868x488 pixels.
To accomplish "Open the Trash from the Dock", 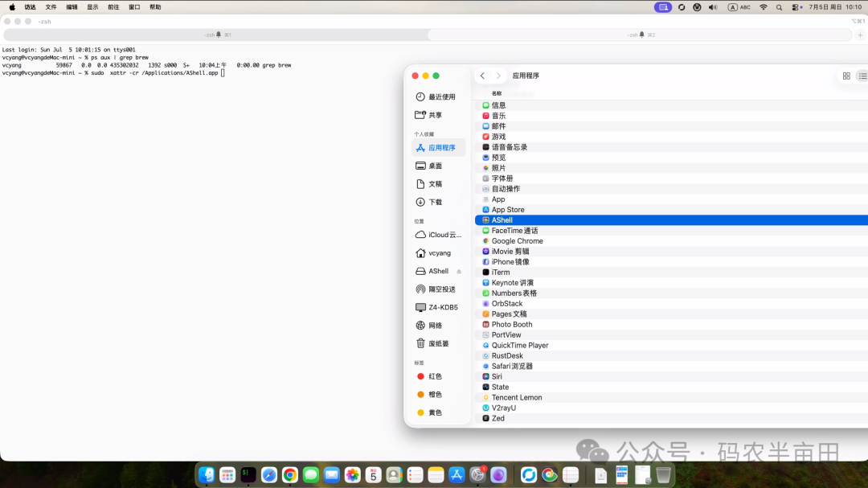I will coord(663,474).
